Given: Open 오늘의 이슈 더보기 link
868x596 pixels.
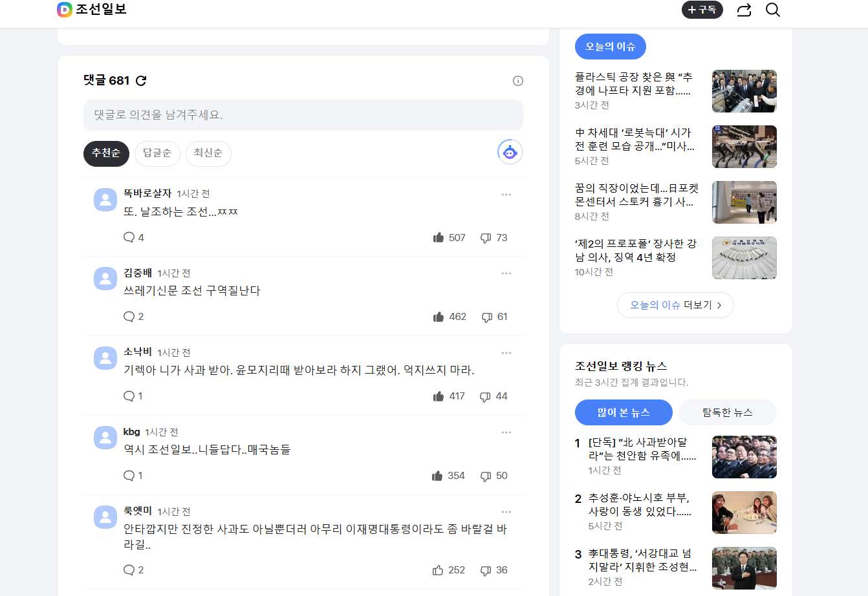Looking at the screenshot, I should [x=675, y=305].
